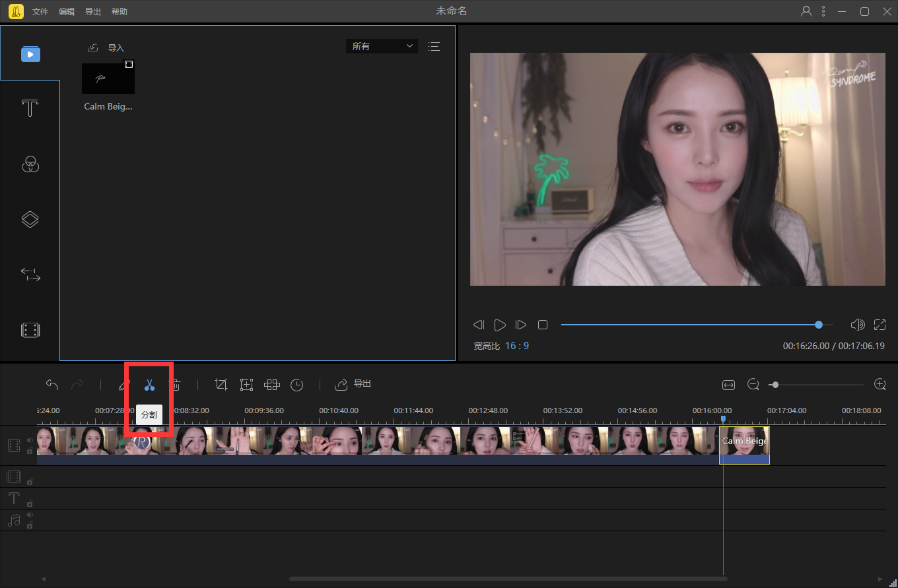The width and height of the screenshot is (898, 588).
Task: Click the fit-timeline-to-window icon
Action: pyautogui.click(x=728, y=385)
